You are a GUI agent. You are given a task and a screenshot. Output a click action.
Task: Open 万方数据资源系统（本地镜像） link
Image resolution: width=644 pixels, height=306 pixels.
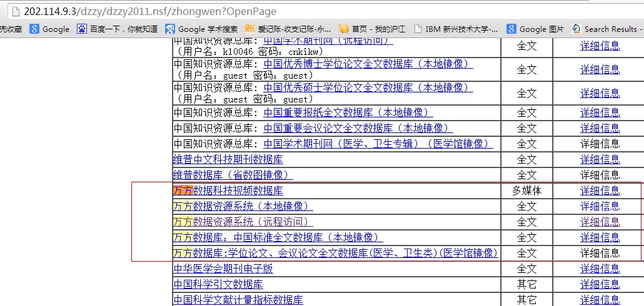243,206
